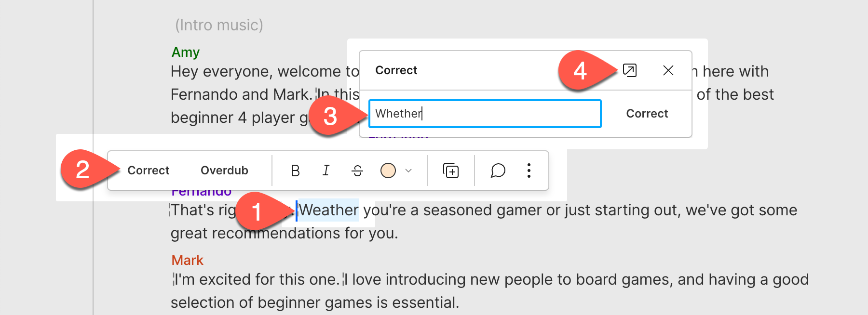Click the Amy speaker label

tap(186, 52)
